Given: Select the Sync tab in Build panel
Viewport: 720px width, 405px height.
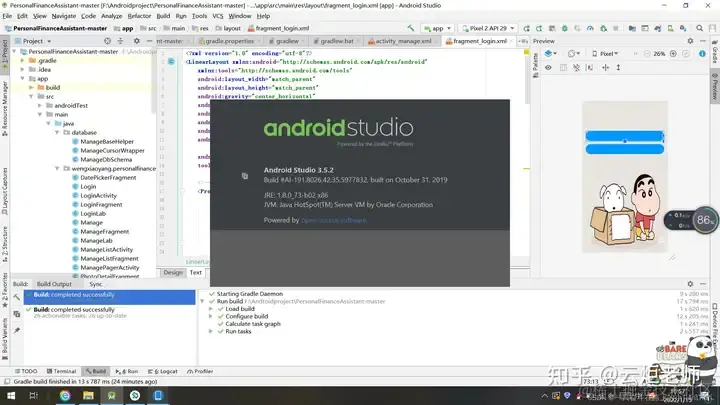Looking at the screenshot, I should 96,284.
